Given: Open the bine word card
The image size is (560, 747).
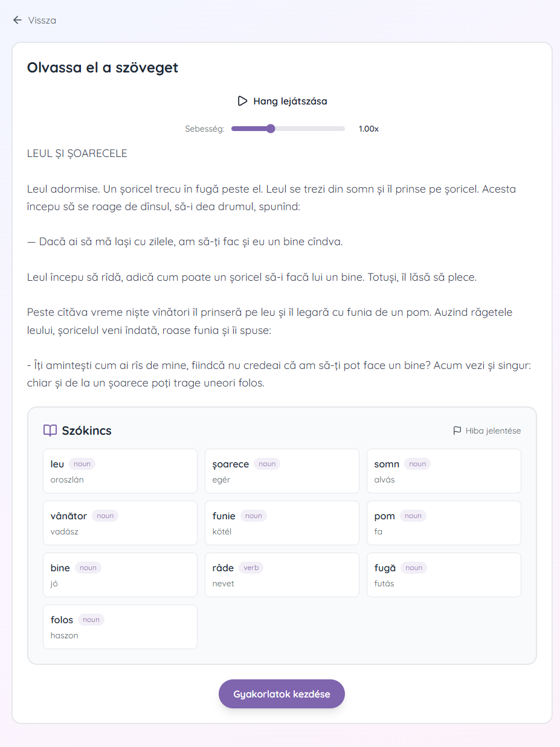Looking at the screenshot, I should click(x=120, y=575).
